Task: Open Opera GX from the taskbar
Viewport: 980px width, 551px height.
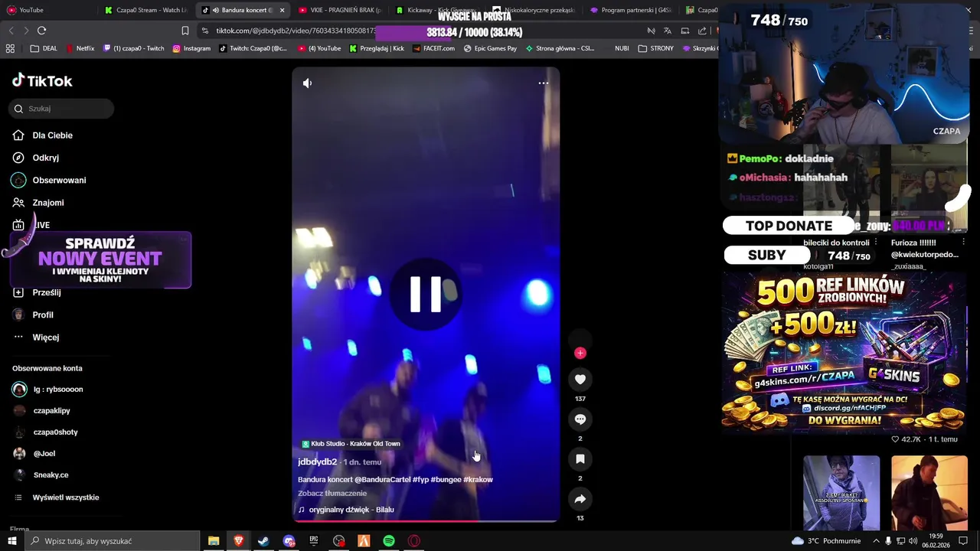Action: [x=414, y=541]
